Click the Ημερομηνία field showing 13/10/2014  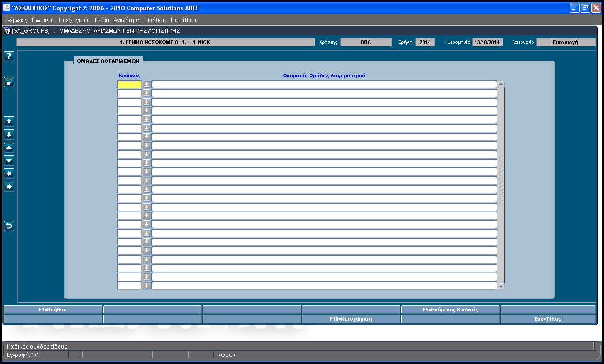(x=487, y=42)
